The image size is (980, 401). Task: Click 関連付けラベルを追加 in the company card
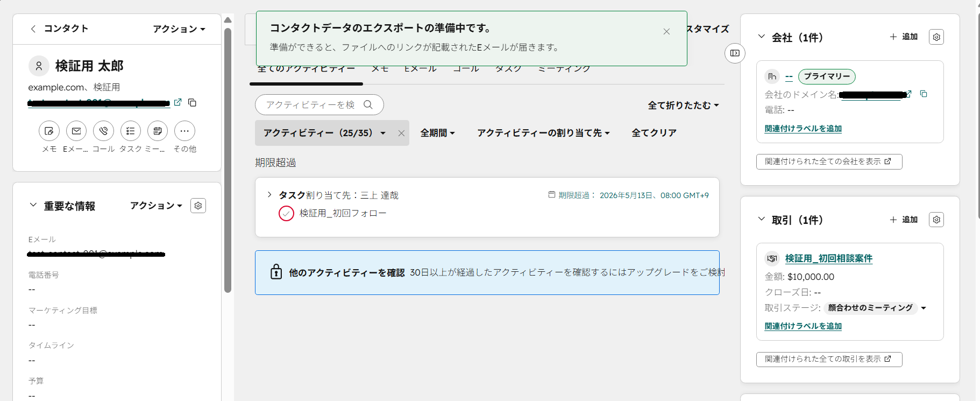[803, 129]
